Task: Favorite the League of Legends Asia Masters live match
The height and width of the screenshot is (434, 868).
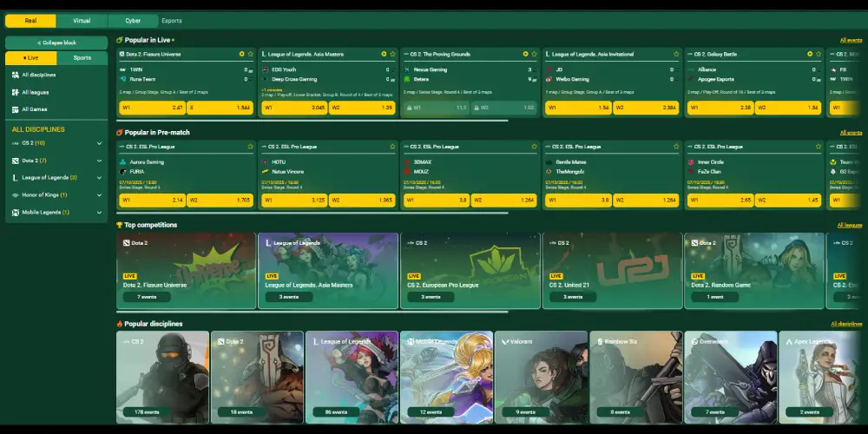Action: [392, 54]
